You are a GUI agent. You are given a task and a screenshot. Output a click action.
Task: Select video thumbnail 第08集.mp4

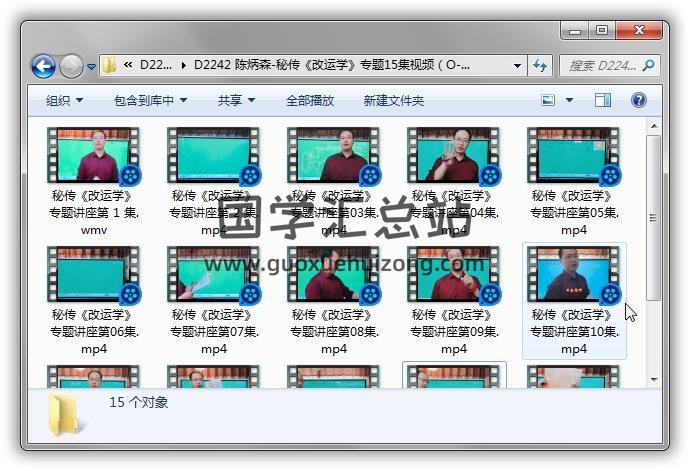[334, 274]
